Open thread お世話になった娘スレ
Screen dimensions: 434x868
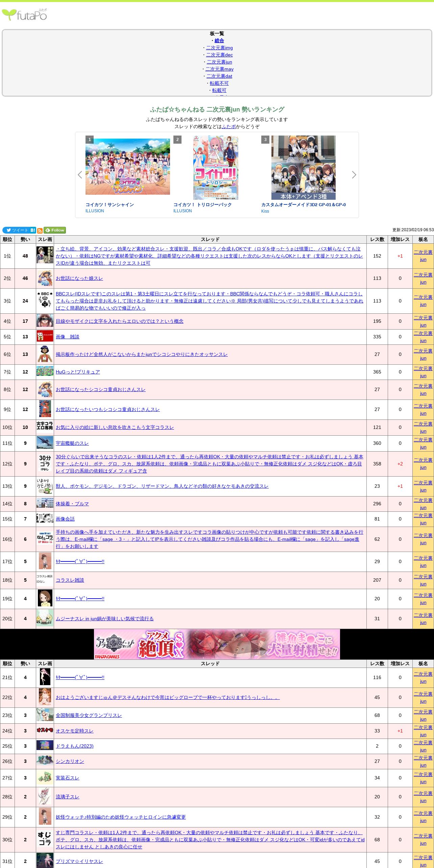pos(79,278)
